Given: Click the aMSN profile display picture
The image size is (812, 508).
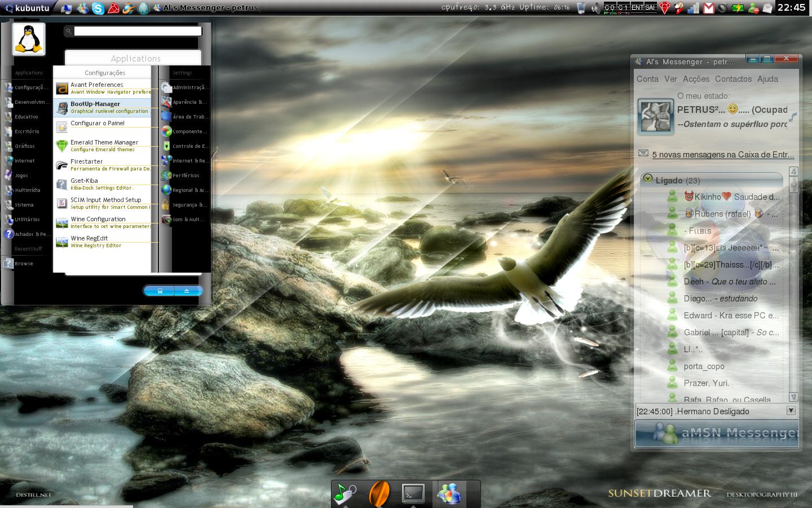Looking at the screenshot, I should click(x=656, y=117).
